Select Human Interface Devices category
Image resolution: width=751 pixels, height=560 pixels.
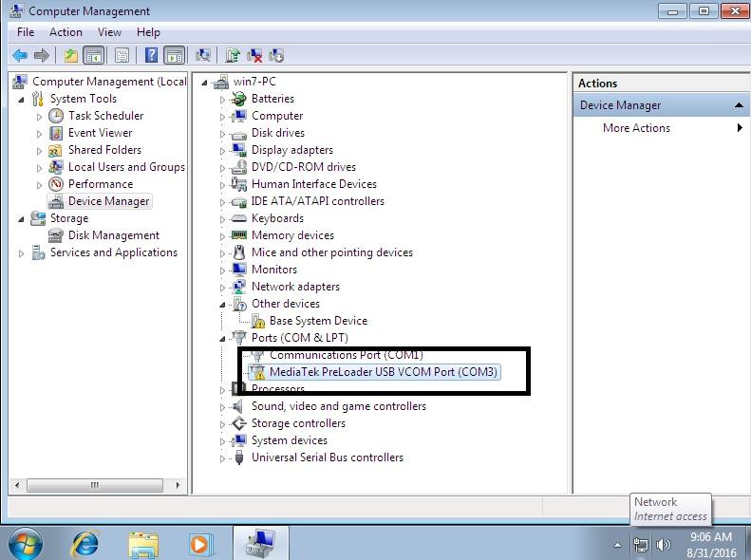pos(314,184)
